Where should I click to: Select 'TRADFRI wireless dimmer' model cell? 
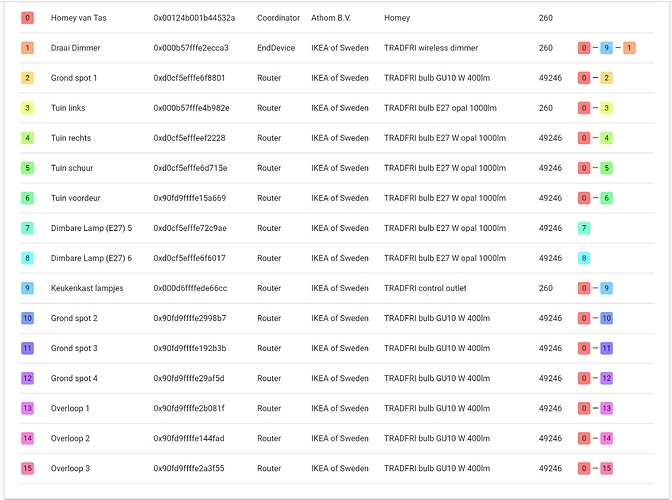point(431,48)
